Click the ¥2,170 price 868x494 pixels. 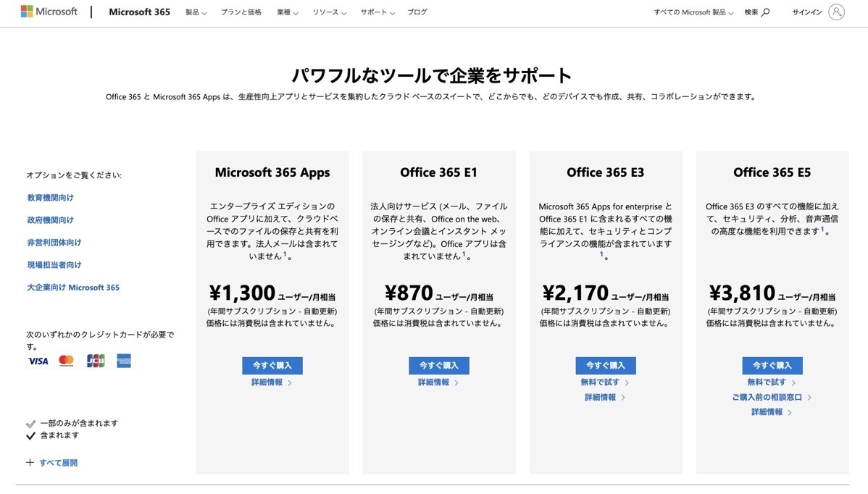click(575, 293)
